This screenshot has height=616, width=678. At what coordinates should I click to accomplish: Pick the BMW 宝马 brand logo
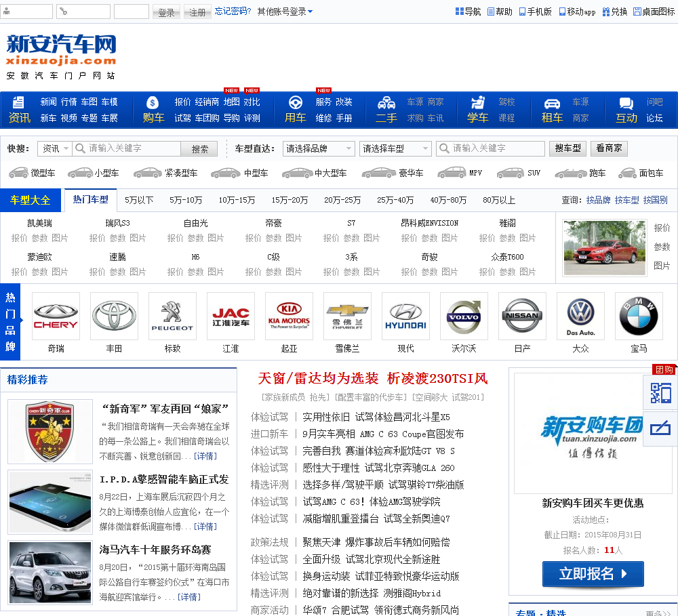point(639,316)
